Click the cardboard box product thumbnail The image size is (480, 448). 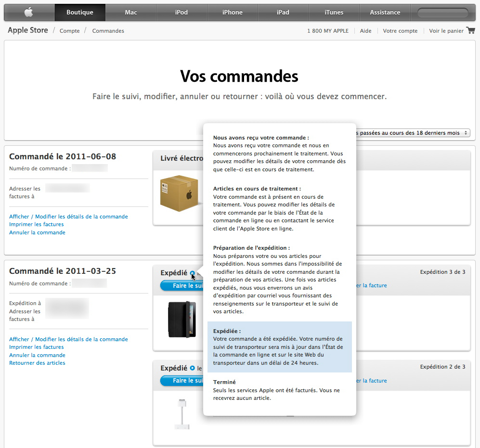tap(180, 193)
